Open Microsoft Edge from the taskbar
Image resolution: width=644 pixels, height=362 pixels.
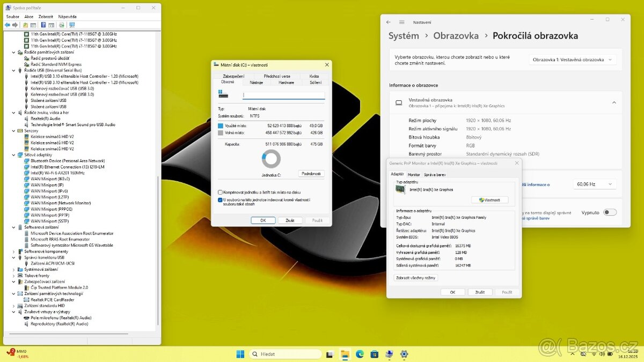tap(359, 354)
